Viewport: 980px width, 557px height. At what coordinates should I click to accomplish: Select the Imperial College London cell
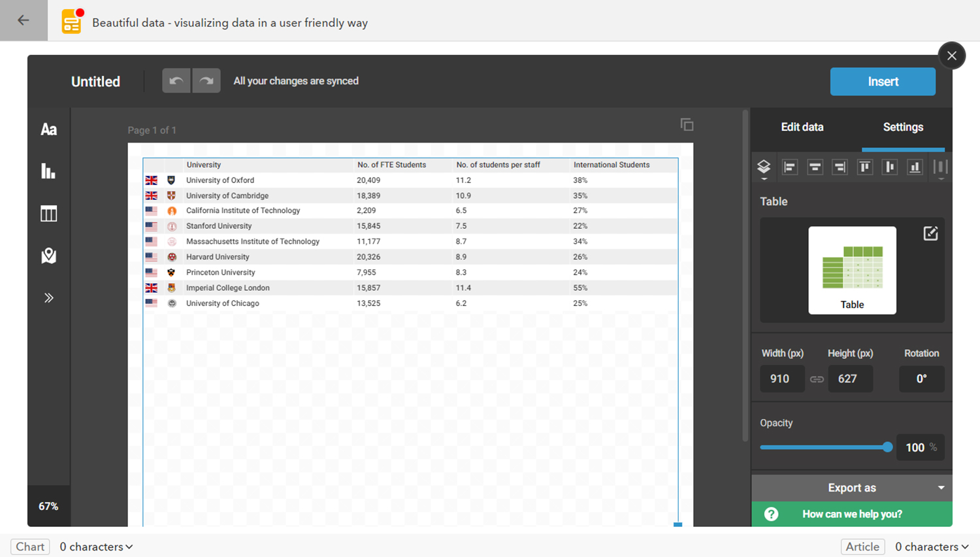(x=228, y=288)
